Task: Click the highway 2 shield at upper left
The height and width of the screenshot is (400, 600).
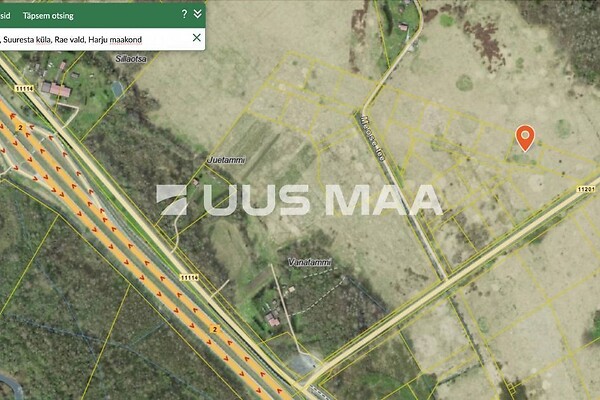Action: pos(19,128)
